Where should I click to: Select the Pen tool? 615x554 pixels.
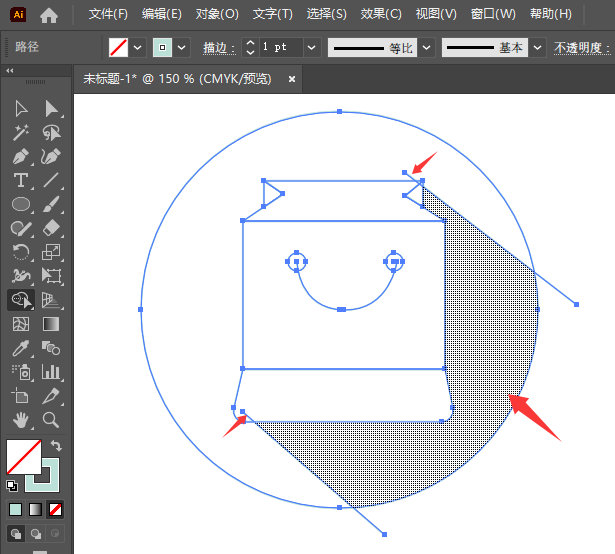coord(21,157)
